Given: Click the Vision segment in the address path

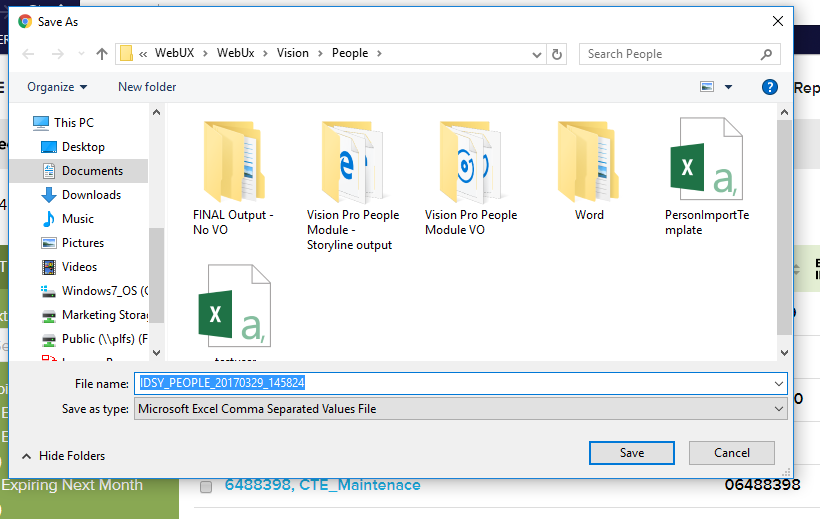Looking at the screenshot, I should click(293, 53).
